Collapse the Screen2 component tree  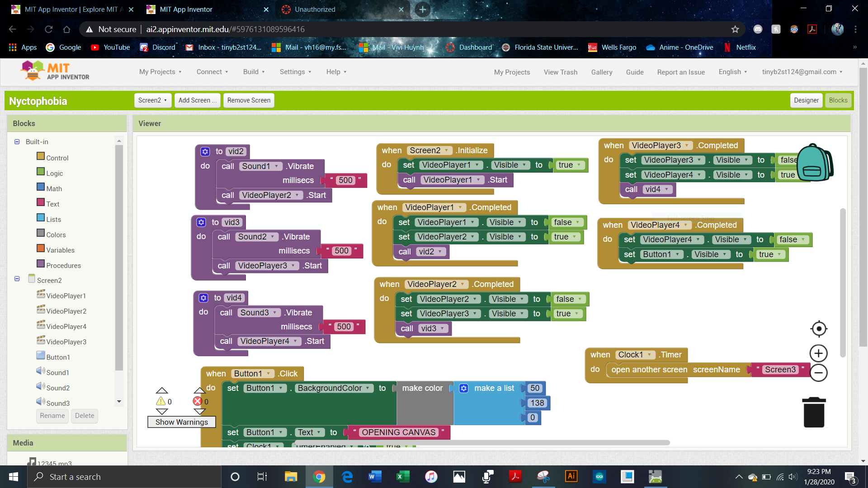[x=17, y=279]
